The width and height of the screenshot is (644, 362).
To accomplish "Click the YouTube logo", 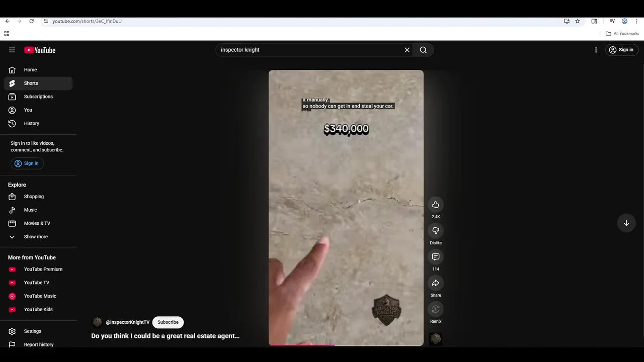I will 40,50.
